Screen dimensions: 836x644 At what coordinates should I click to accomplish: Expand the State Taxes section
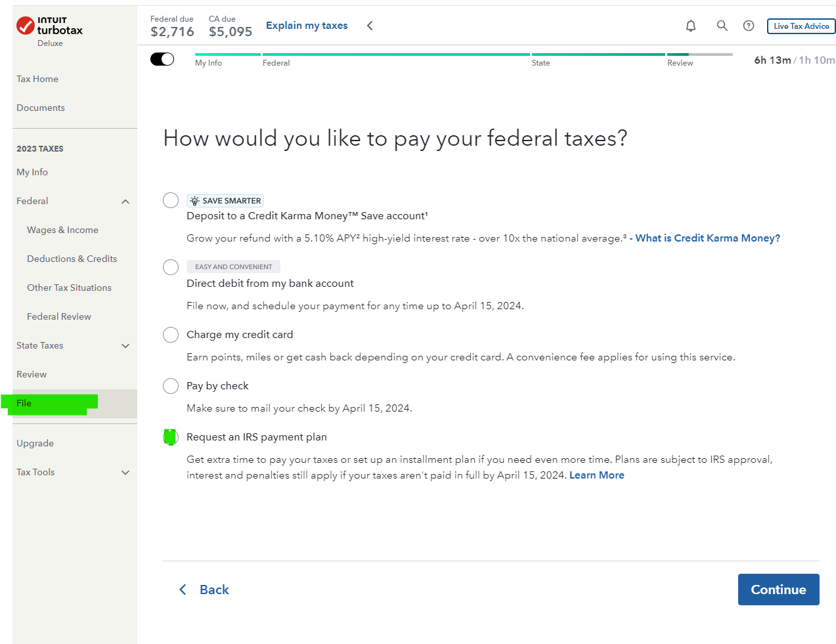pos(125,346)
